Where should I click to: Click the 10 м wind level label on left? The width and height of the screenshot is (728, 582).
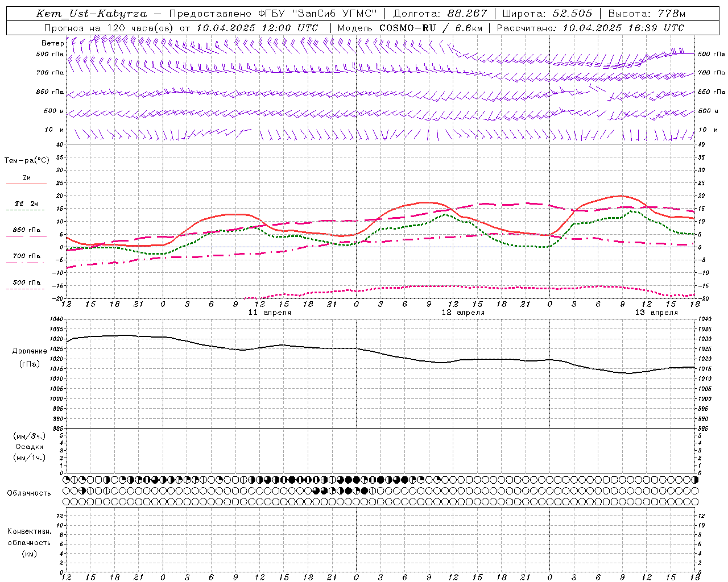coord(54,130)
